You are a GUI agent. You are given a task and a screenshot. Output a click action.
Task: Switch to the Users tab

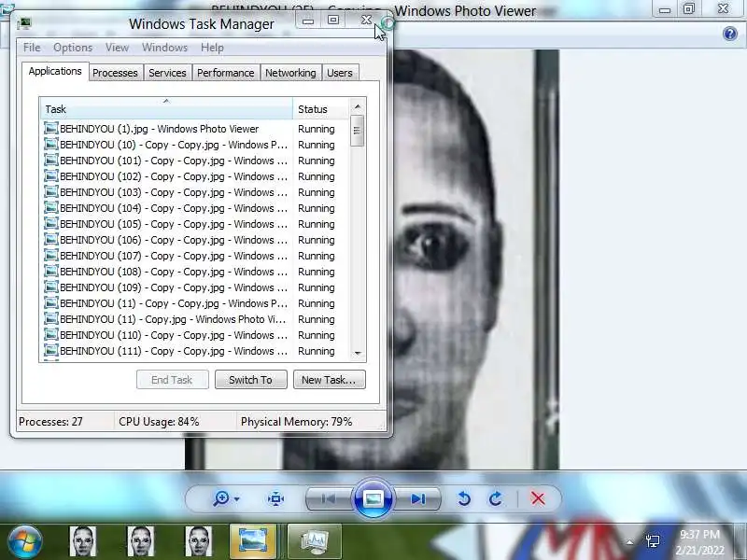(340, 73)
